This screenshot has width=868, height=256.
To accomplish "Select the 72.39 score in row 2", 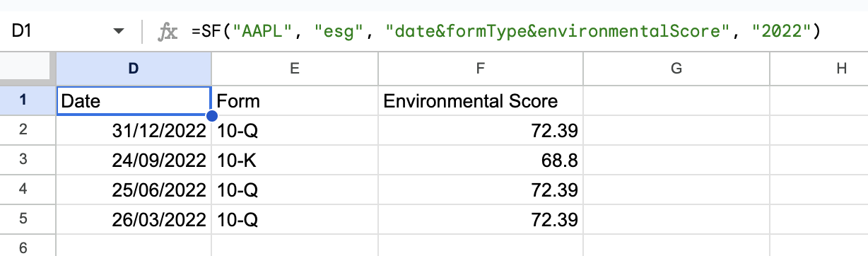I will 481,130.
